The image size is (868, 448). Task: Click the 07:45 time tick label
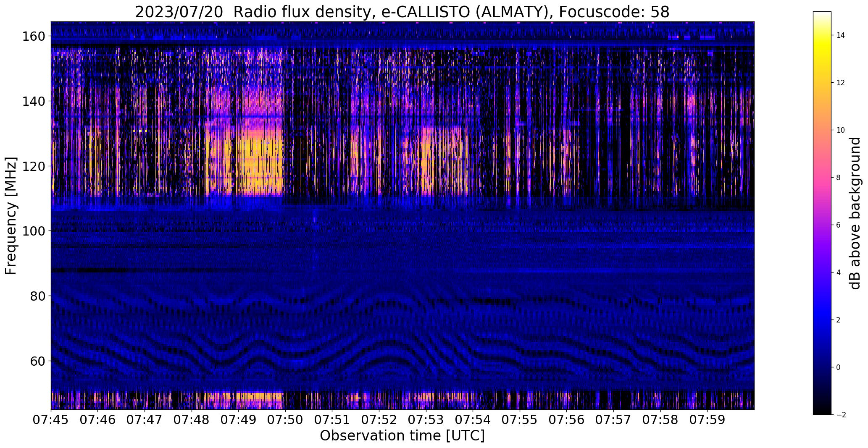click(x=51, y=419)
